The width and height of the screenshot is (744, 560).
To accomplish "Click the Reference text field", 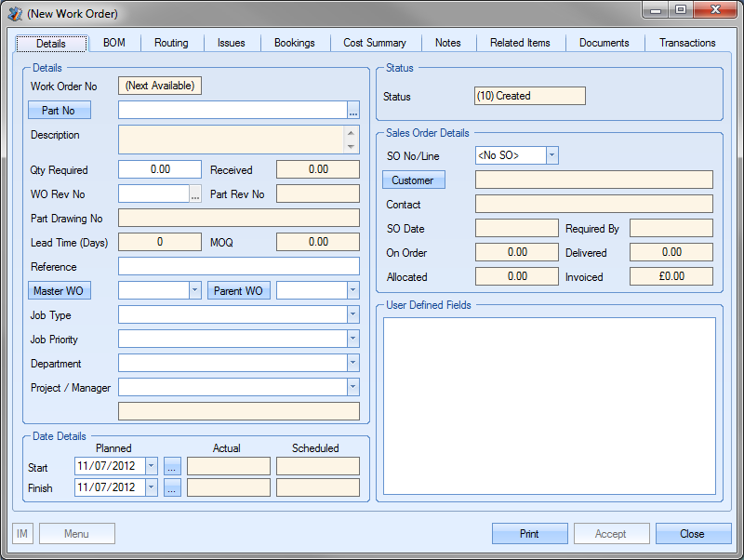I will [x=238, y=267].
